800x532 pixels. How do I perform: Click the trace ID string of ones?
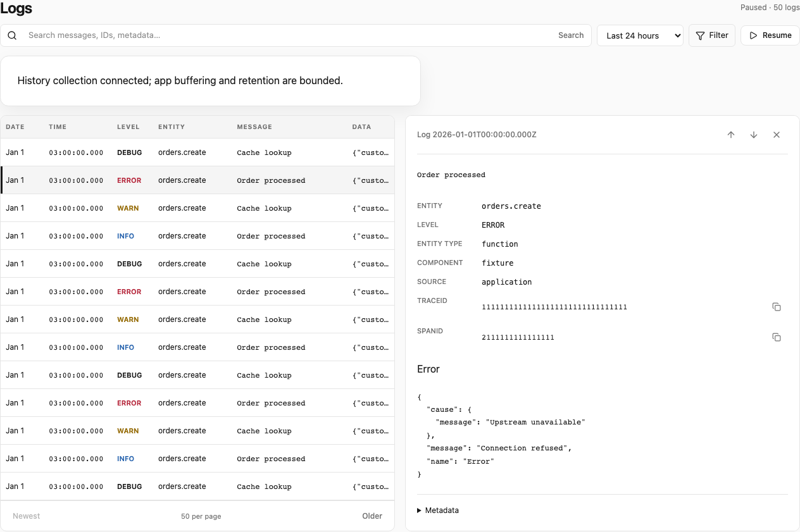tap(554, 307)
